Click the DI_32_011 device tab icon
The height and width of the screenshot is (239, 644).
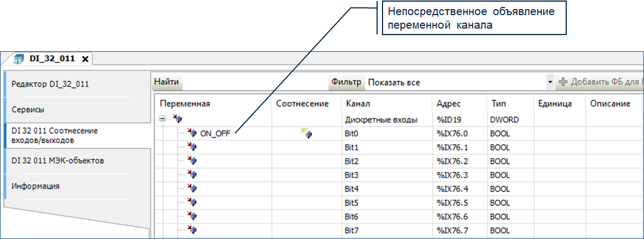[19, 58]
